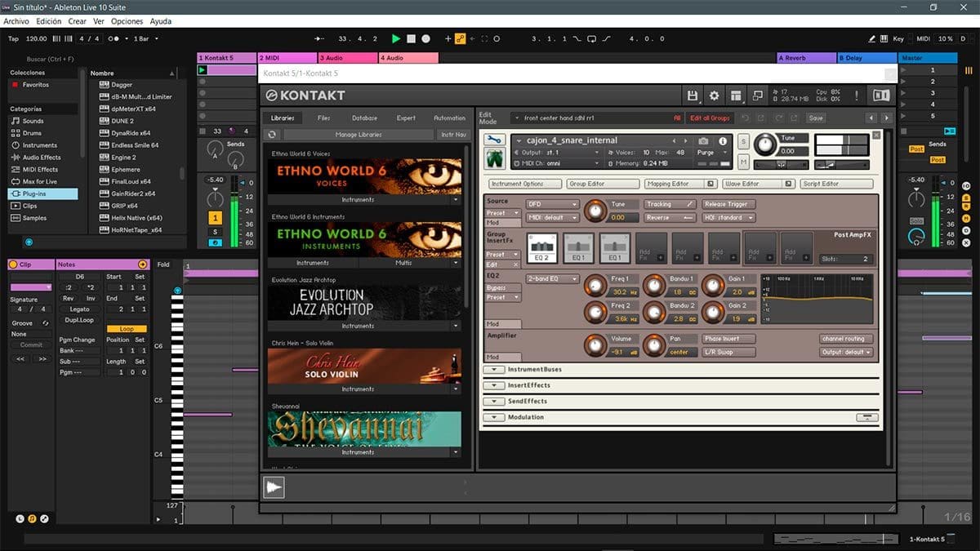Click the instrument info icon
Viewport: 980px width, 551px height.
click(x=723, y=140)
